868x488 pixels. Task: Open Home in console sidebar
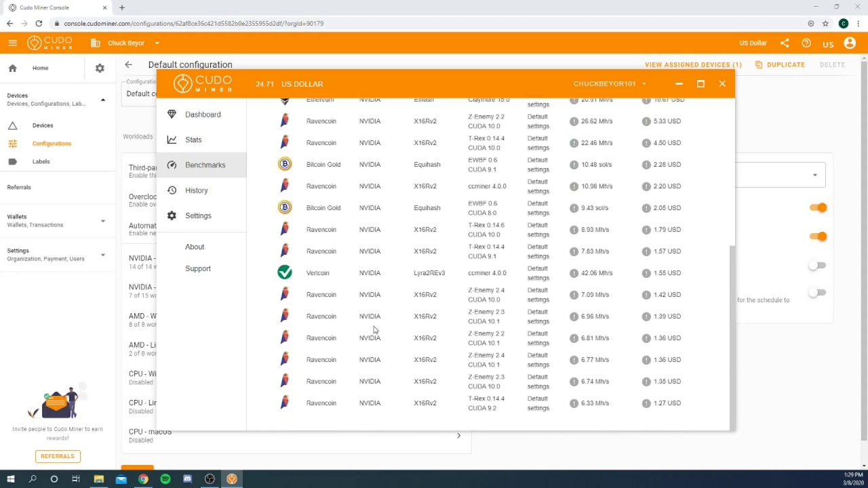point(40,68)
